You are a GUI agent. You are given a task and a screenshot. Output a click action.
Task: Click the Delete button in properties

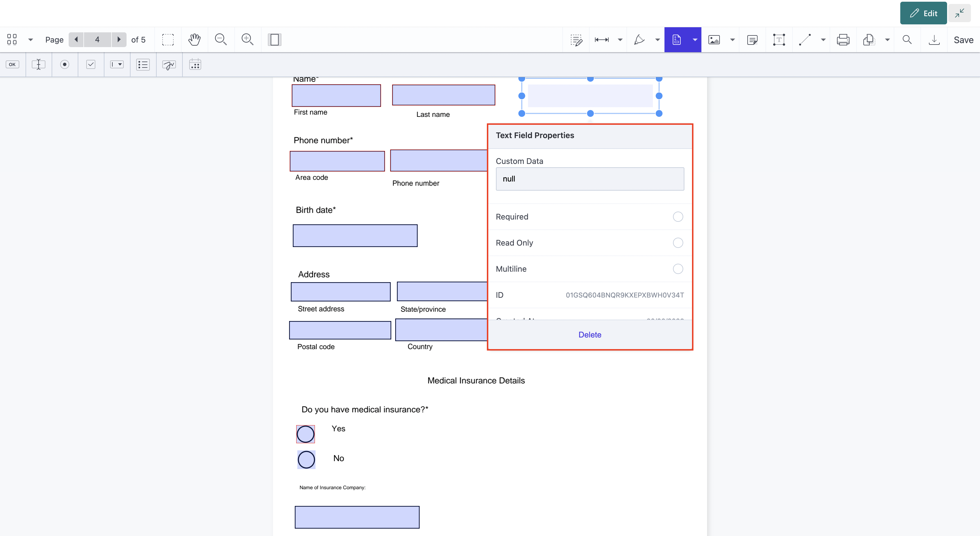point(590,335)
